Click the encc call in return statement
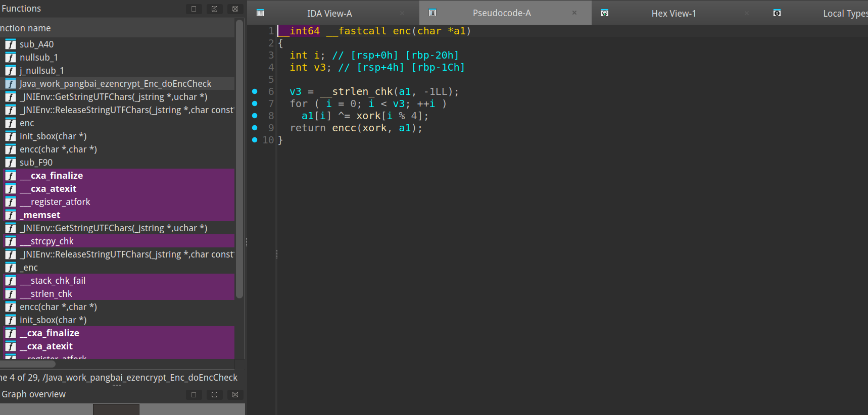This screenshot has width=868, height=415. tap(344, 128)
